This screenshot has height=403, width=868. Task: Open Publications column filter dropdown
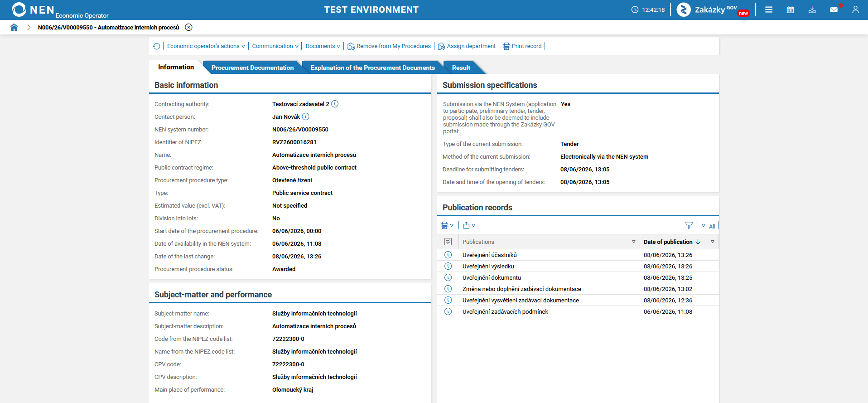(634, 242)
